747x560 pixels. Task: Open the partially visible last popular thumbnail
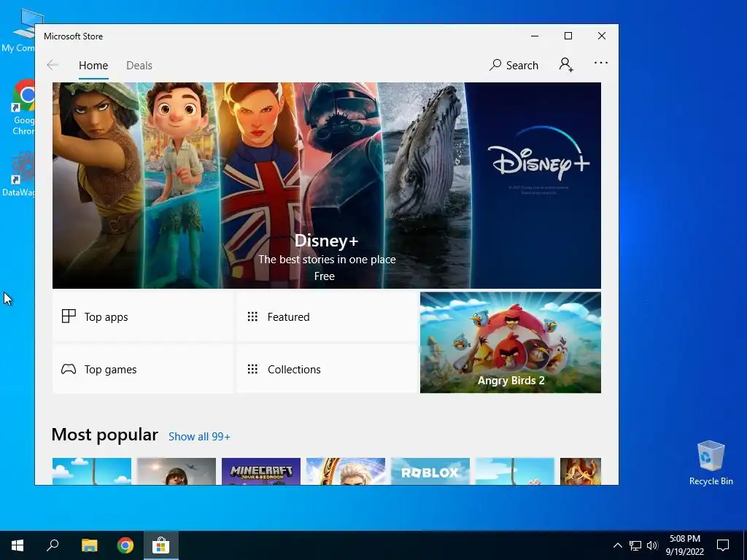[x=580, y=472]
